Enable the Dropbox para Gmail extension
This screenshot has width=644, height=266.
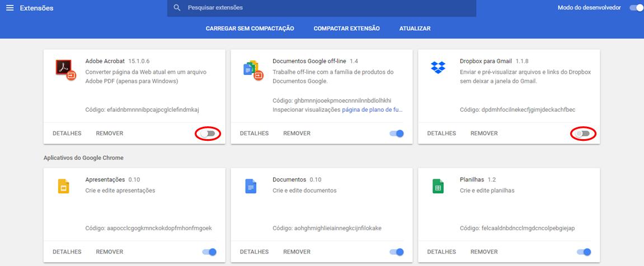click(x=583, y=134)
